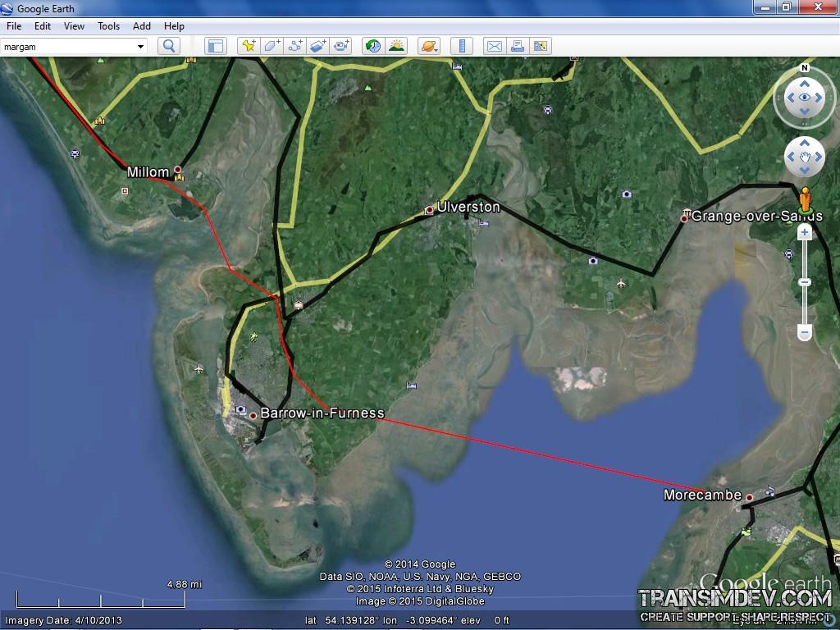Start the Record a Tour tool

pyautogui.click(x=341, y=46)
